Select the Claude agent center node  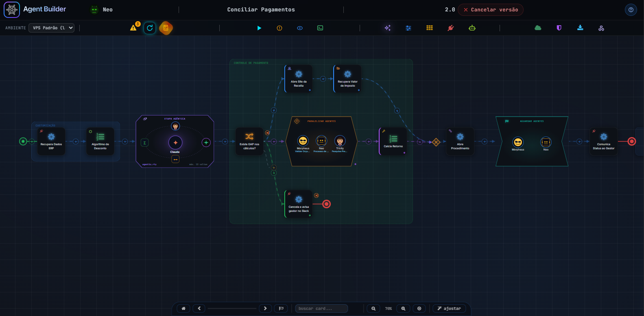[x=175, y=143]
